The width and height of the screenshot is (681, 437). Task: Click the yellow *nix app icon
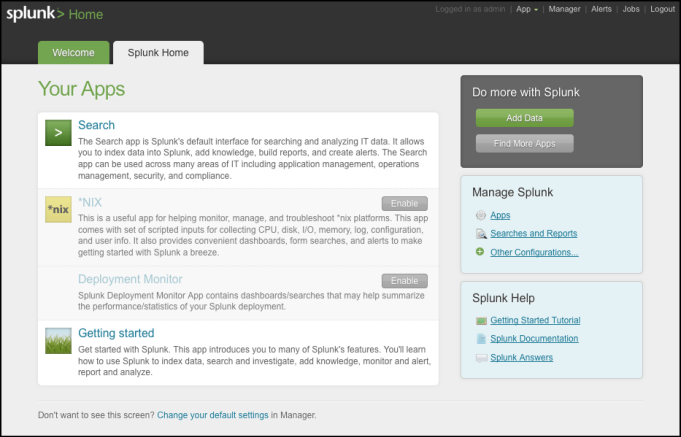pyautogui.click(x=58, y=209)
